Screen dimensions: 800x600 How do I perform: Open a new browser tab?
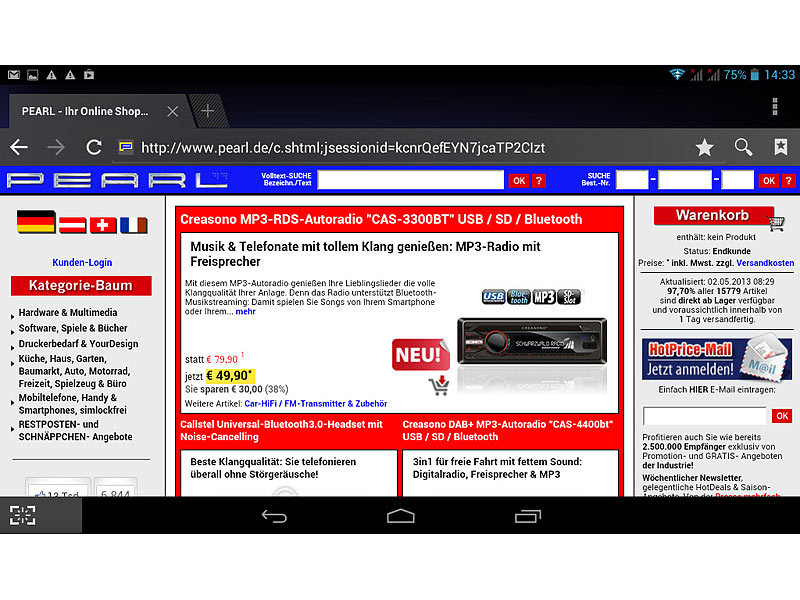(208, 111)
